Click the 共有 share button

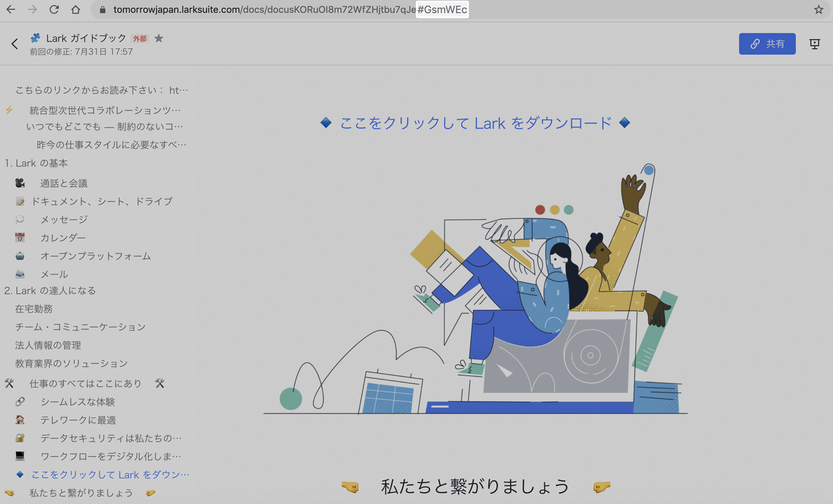(767, 44)
